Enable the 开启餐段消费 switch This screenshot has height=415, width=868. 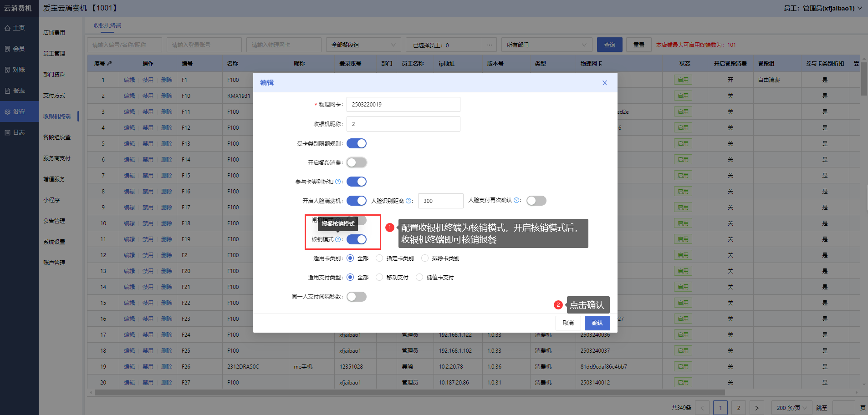pyautogui.click(x=357, y=162)
